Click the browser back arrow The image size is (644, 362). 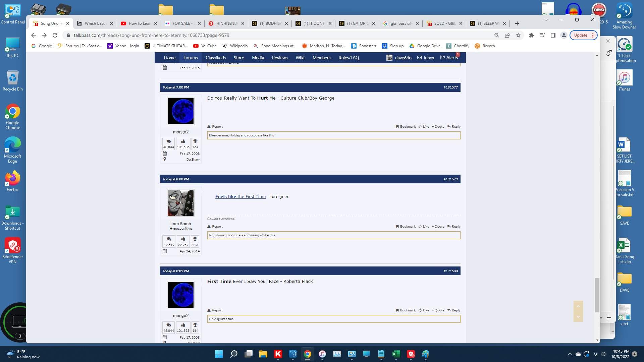pos(33,35)
